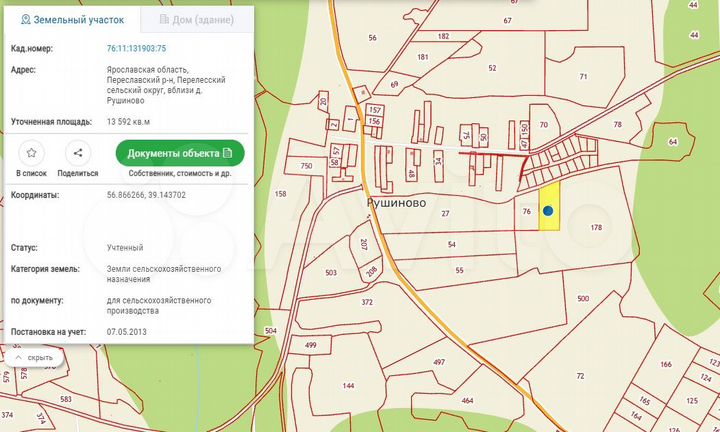Select parcel 372 on the map
The width and height of the screenshot is (720, 432).
[367, 302]
